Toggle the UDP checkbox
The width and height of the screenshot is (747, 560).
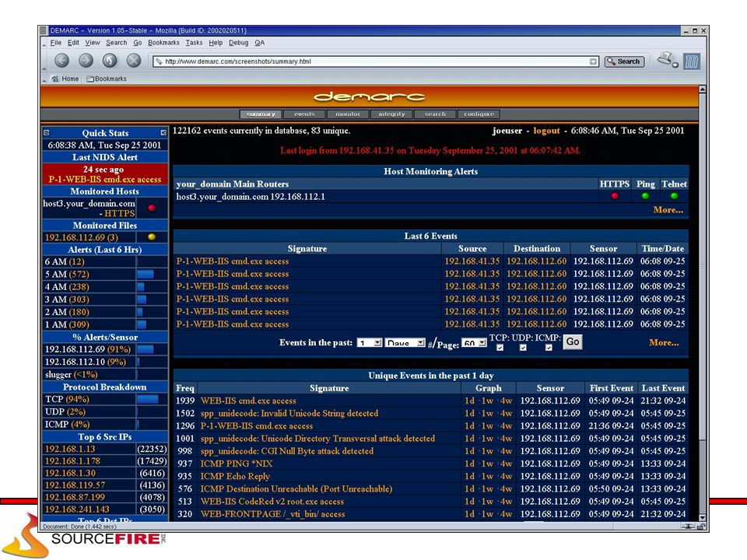(523, 348)
